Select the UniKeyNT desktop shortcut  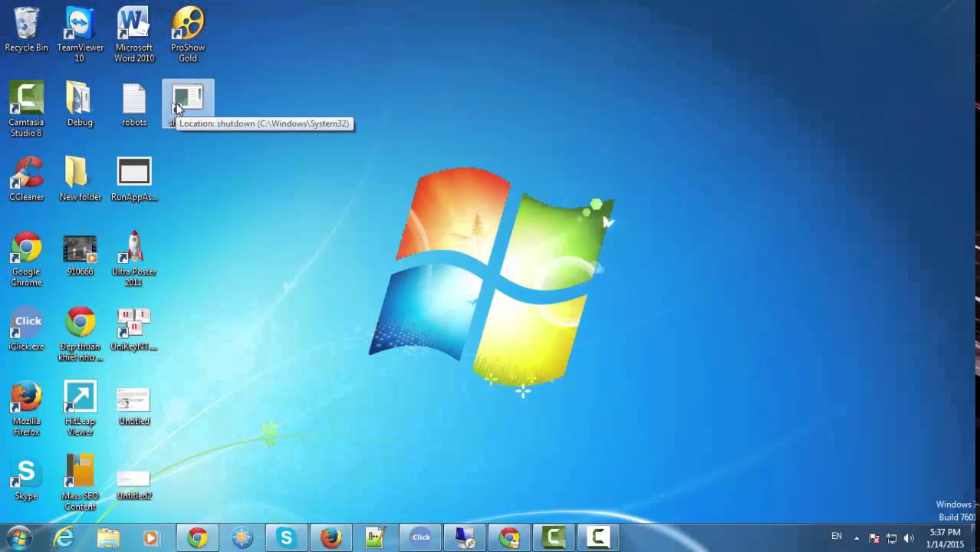(x=134, y=328)
